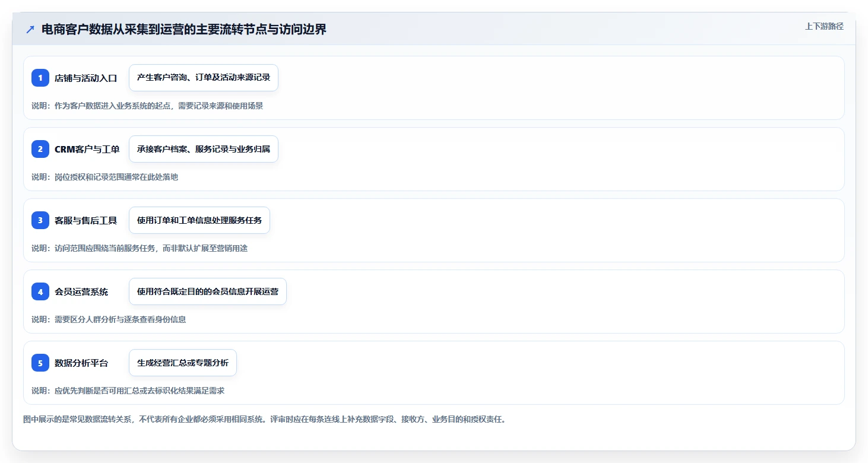Click step badge 3 for 客服与售后工具
868x463 pixels.
coord(40,220)
